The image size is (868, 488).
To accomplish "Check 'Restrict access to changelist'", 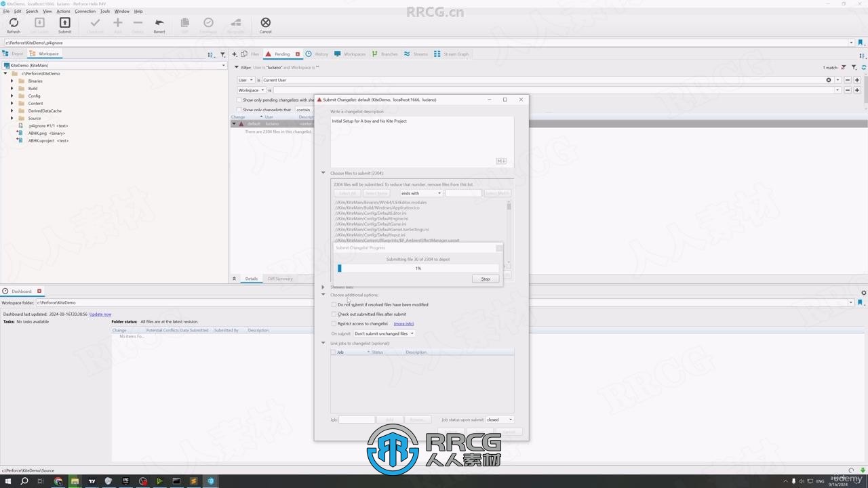I will 334,324.
